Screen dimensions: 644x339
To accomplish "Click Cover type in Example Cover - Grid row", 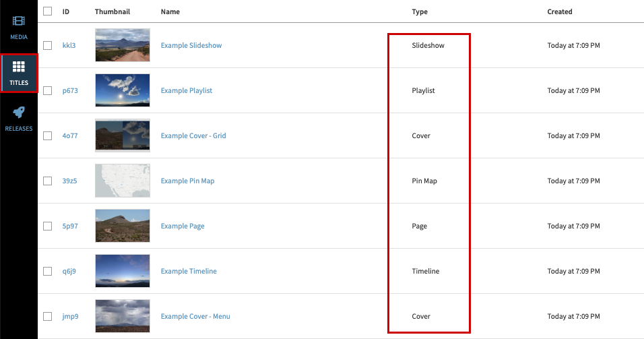I will point(421,135).
